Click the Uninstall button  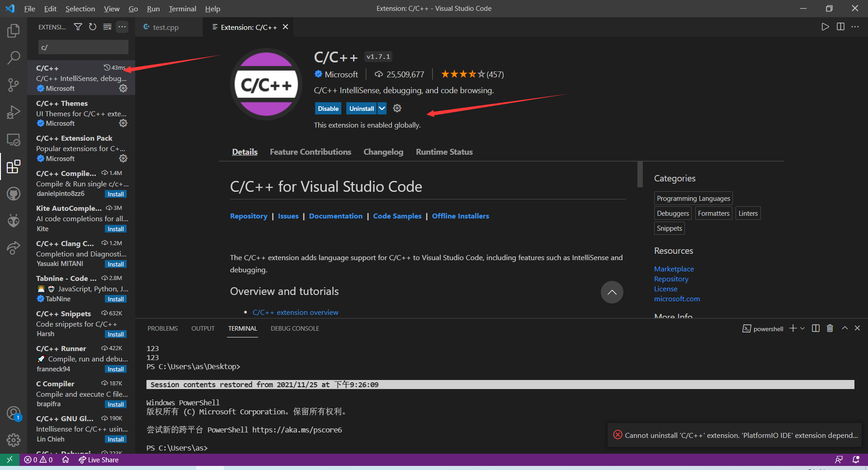pyautogui.click(x=362, y=109)
